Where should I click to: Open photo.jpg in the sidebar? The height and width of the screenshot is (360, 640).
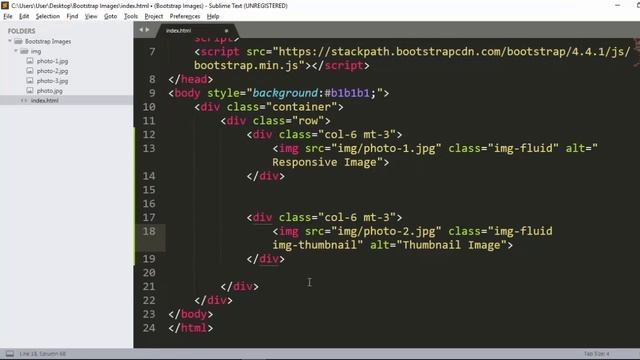(x=49, y=91)
